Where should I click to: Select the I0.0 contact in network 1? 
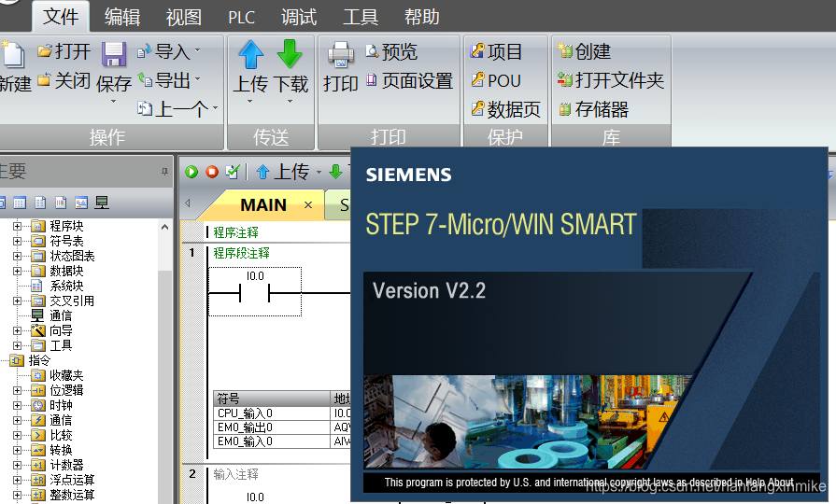(255, 292)
